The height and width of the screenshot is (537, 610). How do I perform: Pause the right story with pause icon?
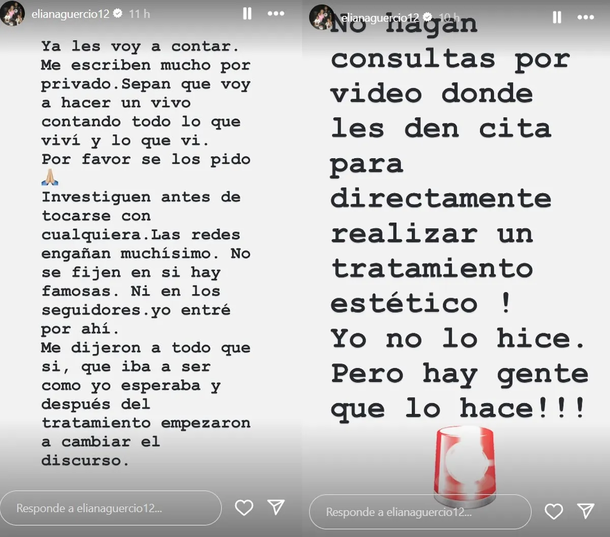pos(557,17)
